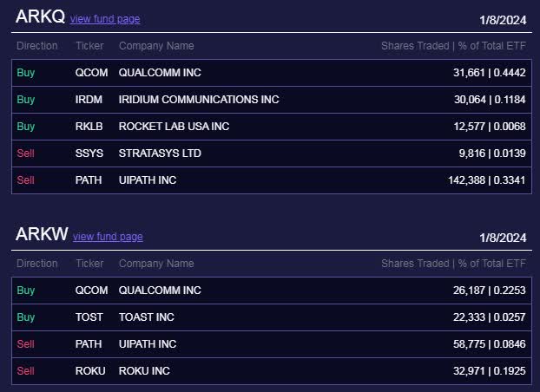The width and height of the screenshot is (540, 392).
Task: Open the ARKQ view fund page link
Action: [x=105, y=19]
